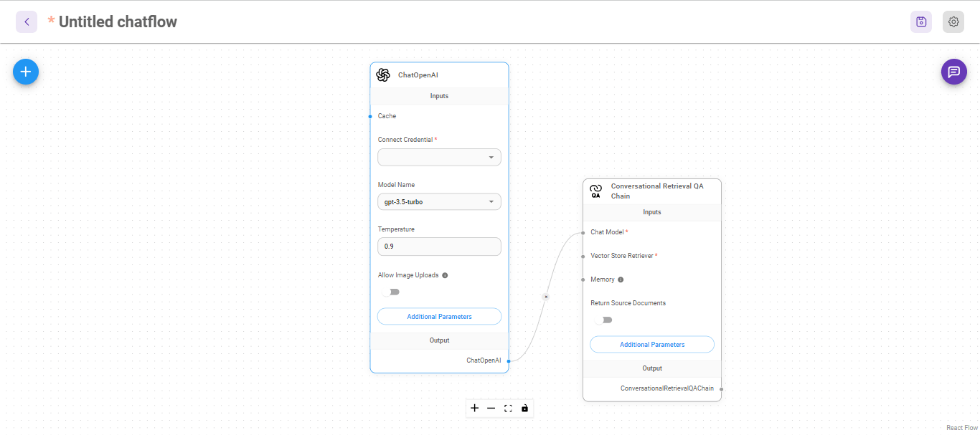Delete the edge connecting the nodes
The height and width of the screenshot is (435, 980).
[x=545, y=297]
